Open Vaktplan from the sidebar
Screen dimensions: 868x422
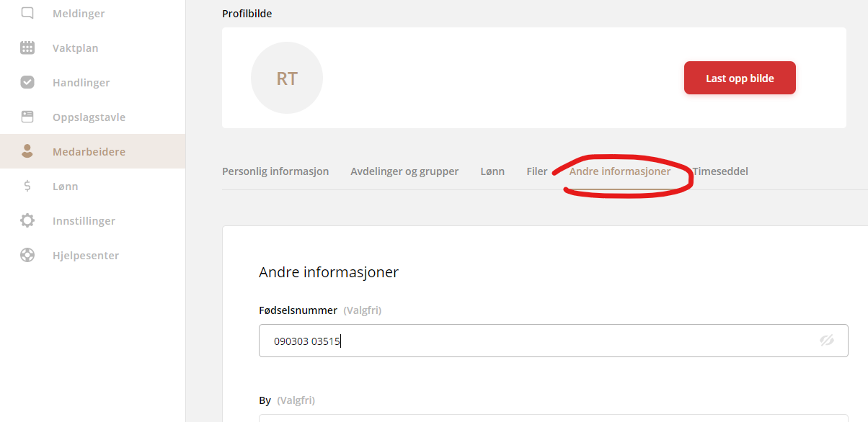pyautogui.click(x=76, y=48)
